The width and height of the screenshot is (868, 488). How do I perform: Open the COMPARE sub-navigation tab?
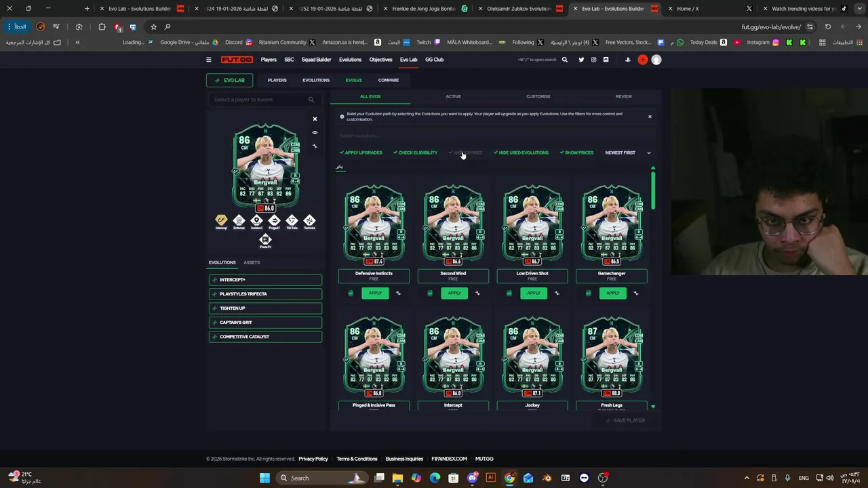(x=389, y=80)
